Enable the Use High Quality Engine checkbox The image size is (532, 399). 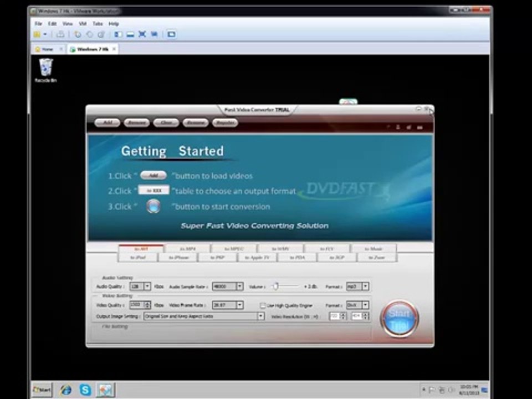(263, 305)
